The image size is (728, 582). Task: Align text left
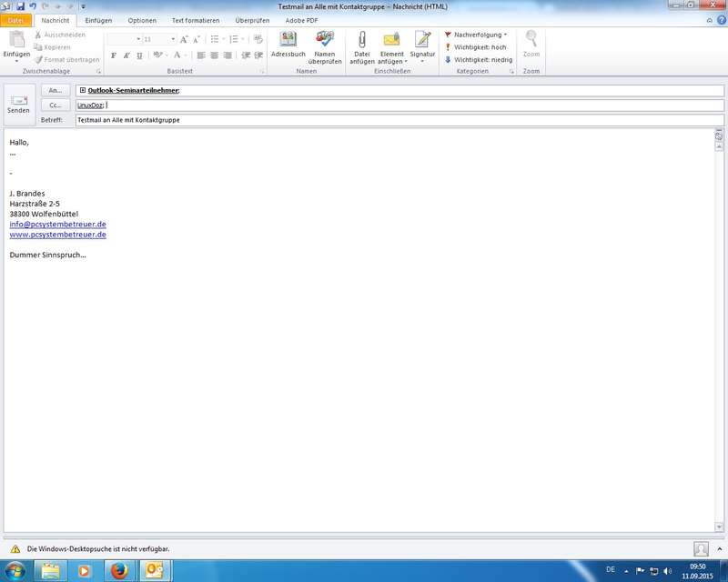(201, 55)
